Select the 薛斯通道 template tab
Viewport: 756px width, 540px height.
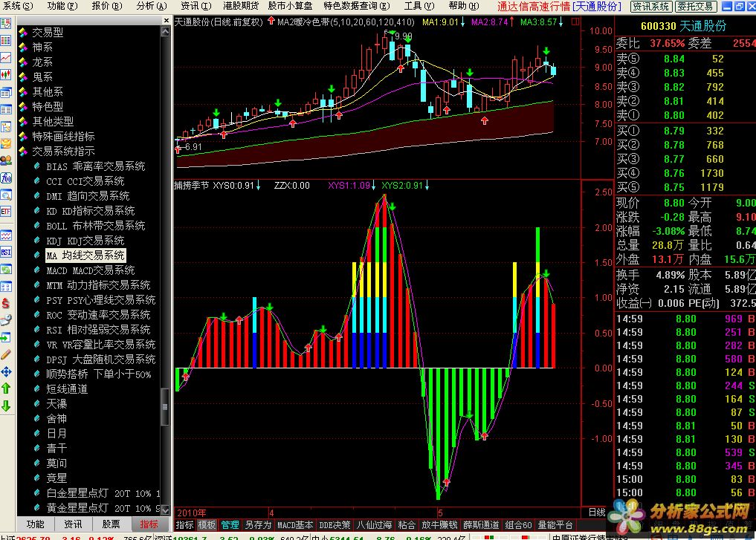(481, 525)
